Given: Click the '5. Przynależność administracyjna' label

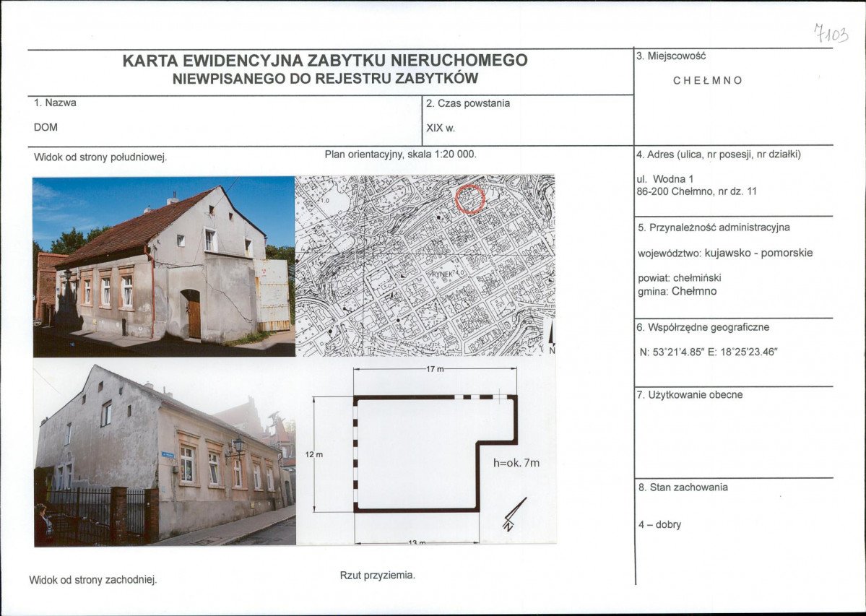Looking at the screenshot, I should (x=714, y=227).
